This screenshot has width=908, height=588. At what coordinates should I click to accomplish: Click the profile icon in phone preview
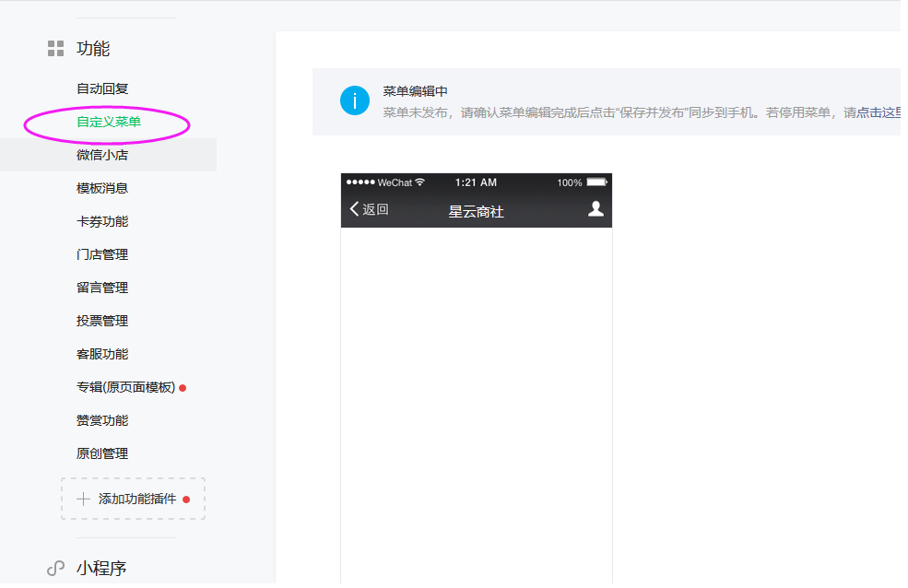tap(596, 209)
